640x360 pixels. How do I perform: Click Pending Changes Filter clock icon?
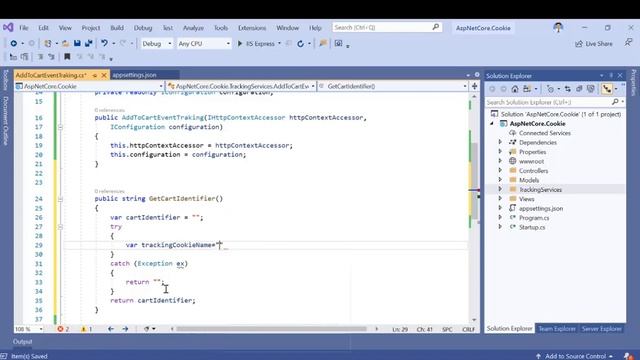550,89
